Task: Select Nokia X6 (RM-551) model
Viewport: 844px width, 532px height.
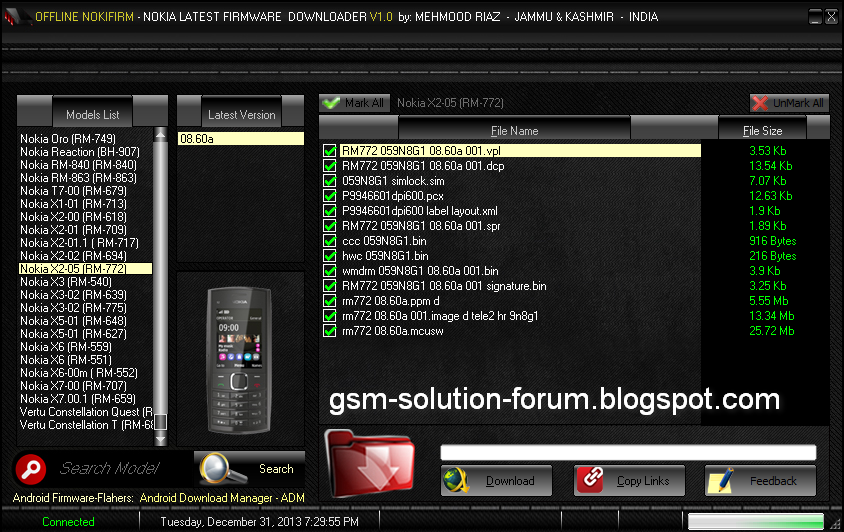Action: point(86,360)
